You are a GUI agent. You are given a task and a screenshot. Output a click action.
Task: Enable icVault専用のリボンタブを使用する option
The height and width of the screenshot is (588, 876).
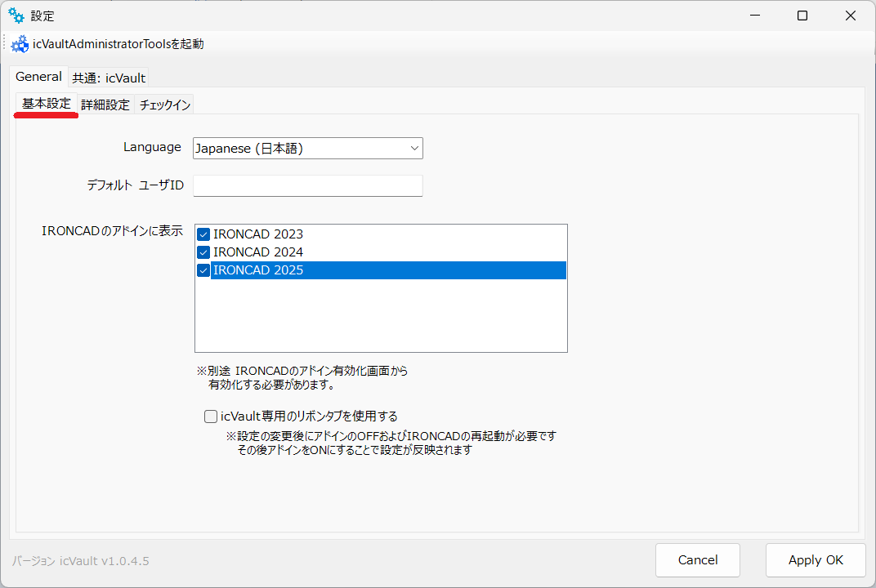[210, 416]
